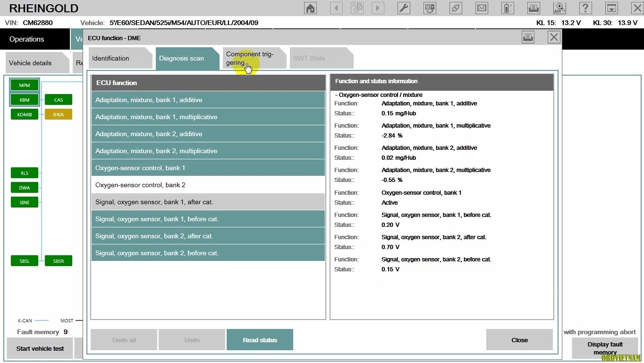Select 'Signal, oxygen sensor, bank 1, after cat.' row
The height and width of the screenshot is (363, 644).
pos(208,202)
